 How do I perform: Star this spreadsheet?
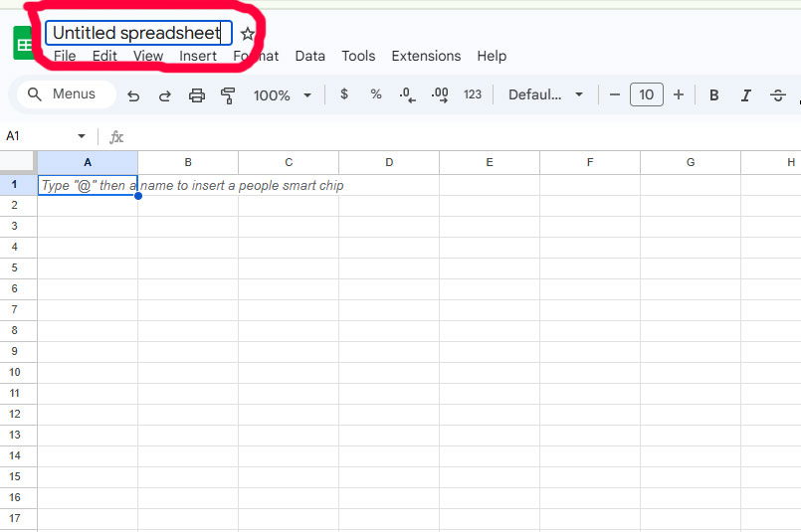[248, 34]
